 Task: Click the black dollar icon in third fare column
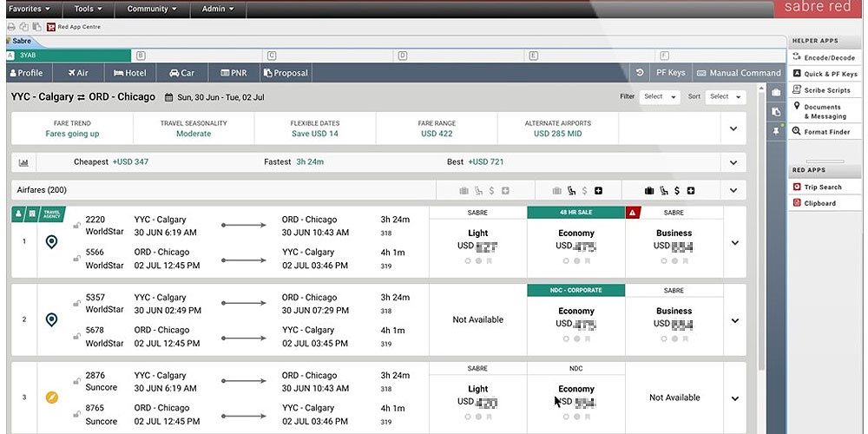676,191
